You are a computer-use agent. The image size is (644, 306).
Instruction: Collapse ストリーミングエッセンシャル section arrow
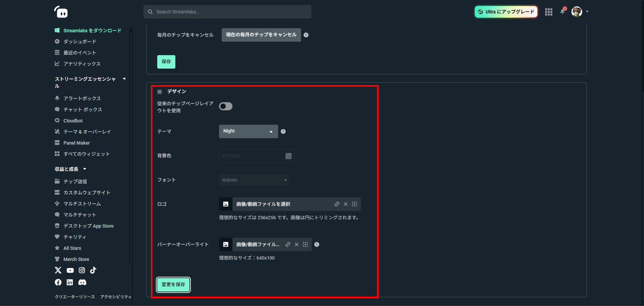point(124,79)
